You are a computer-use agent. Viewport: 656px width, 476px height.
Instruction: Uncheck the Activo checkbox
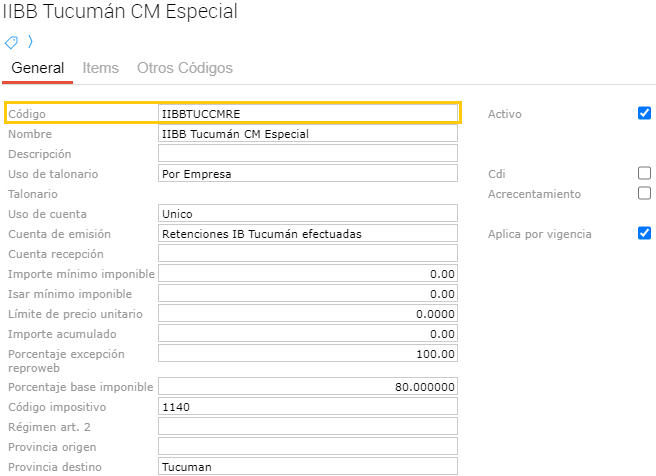[644, 113]
